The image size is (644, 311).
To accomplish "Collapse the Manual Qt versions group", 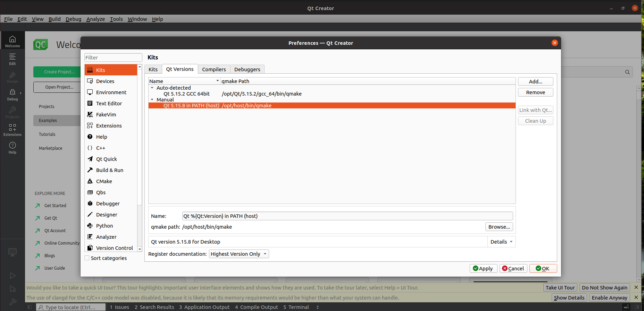I will (x=152, y=100).
